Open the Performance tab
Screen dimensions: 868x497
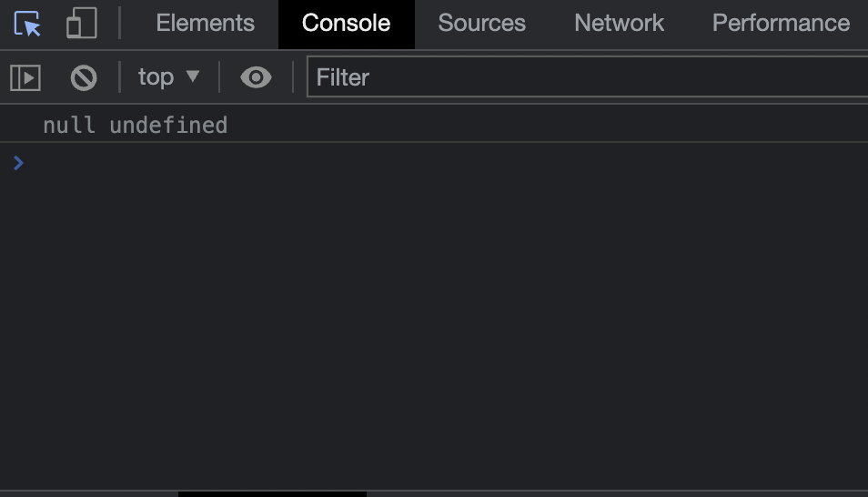(781, 24)
